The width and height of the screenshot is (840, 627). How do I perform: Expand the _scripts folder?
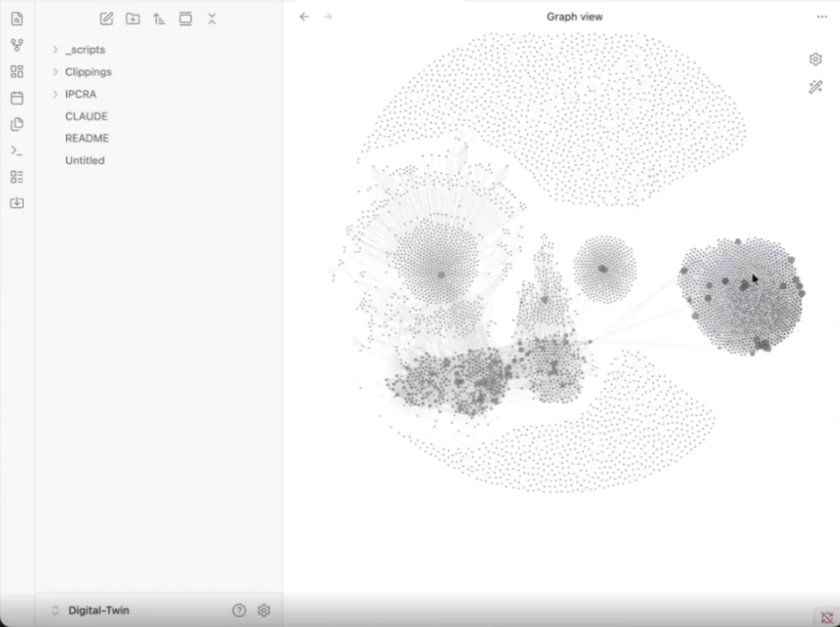click(x=54, y=50)
